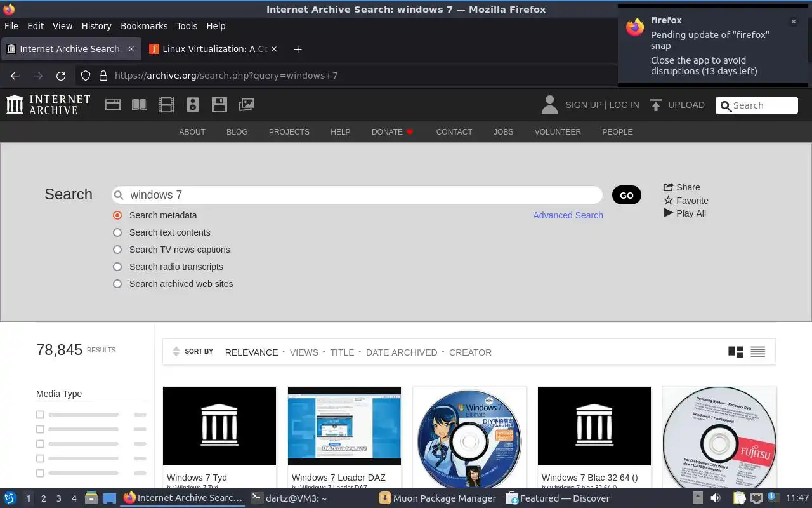Open the Audio speaker icon in navbar
812x508 pixels.
click(x=193, y=105)
